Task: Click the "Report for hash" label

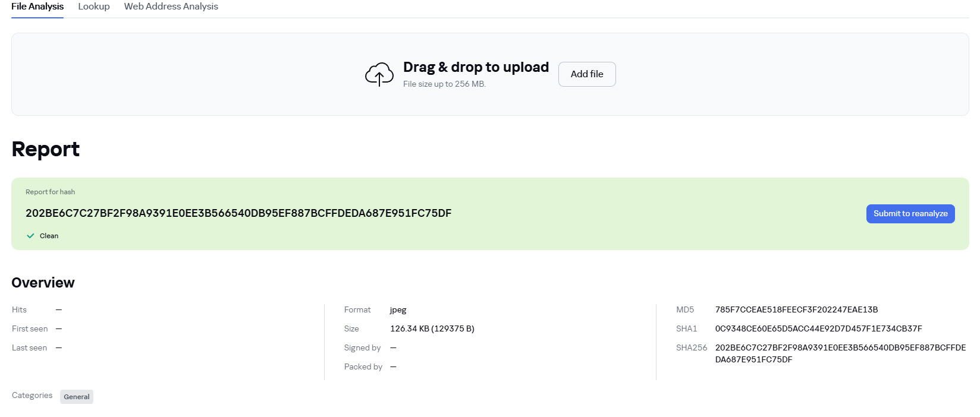Action: pyautogui.click(x=50, y=192)
